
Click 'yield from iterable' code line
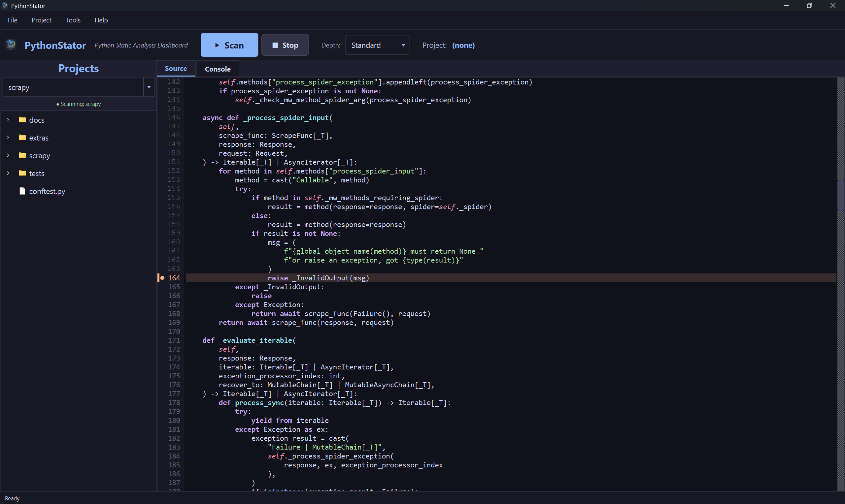290,421
